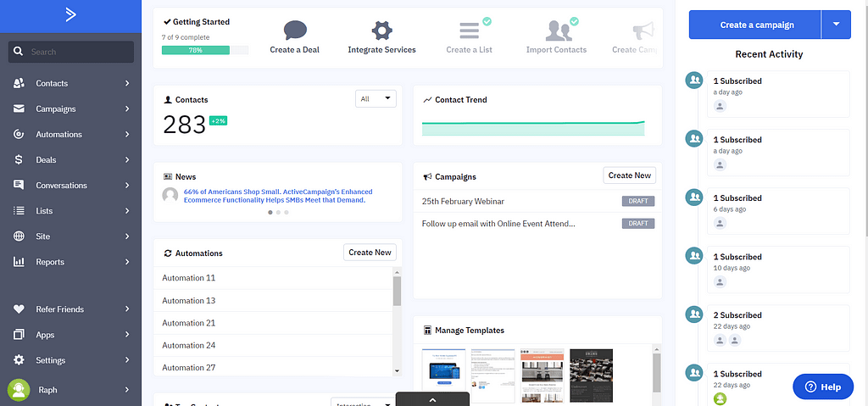Viewport: 868px width, 406px height.
Task: Click the green avatar under last subscribed entry
Action: coord(720,399)
